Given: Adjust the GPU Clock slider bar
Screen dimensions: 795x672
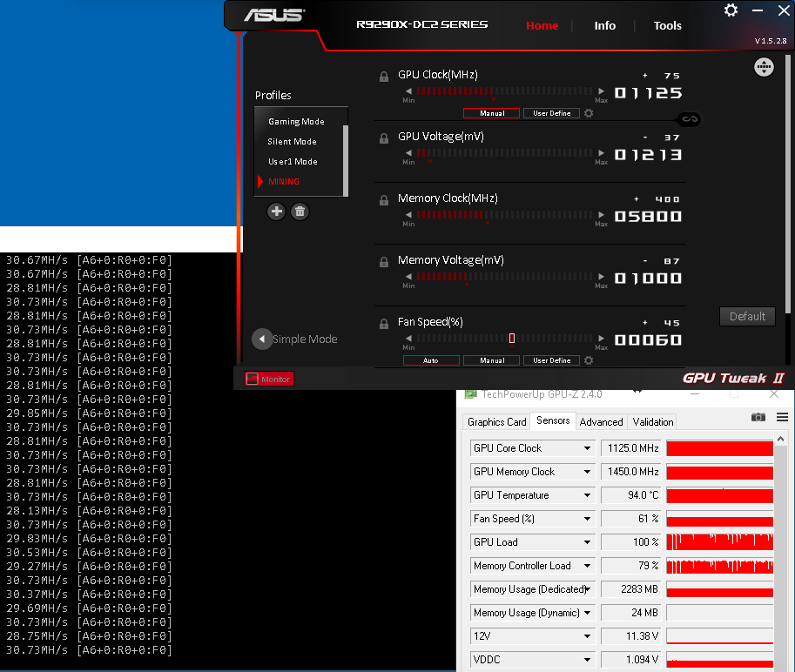Looking at the screenshot, I should (504, 91).
